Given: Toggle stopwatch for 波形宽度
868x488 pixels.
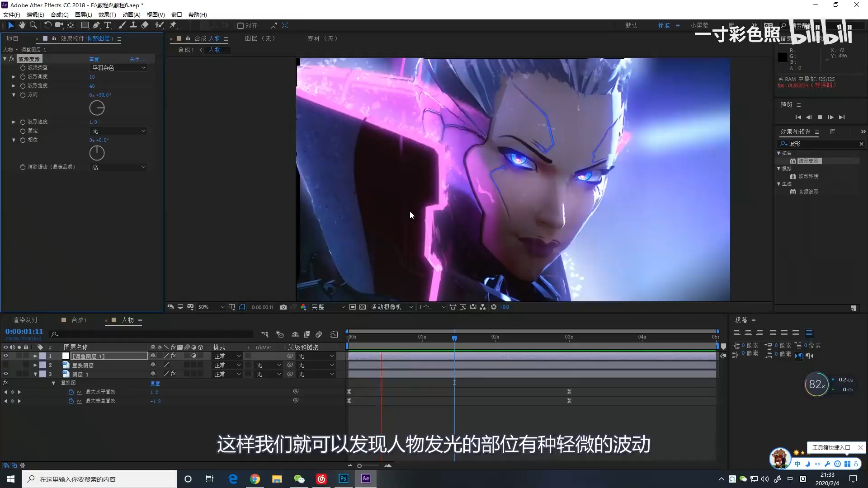Looking at the screenshot, I should tap(23, 85).
